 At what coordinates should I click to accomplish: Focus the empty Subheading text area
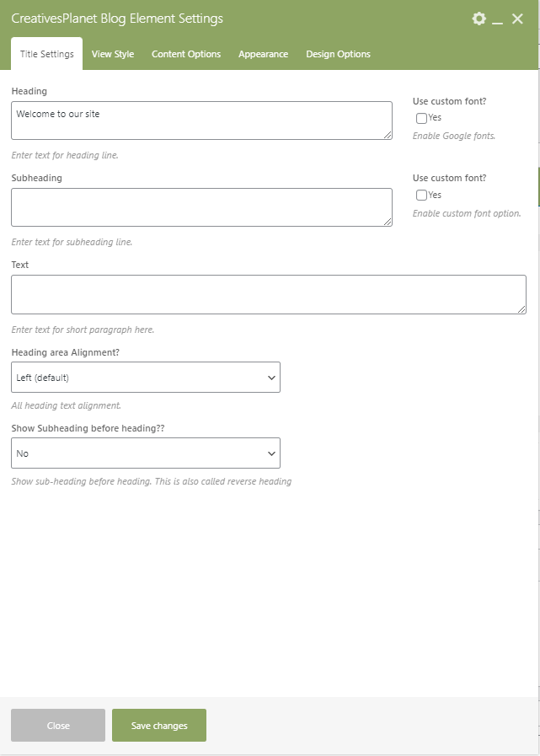[201, 207]
